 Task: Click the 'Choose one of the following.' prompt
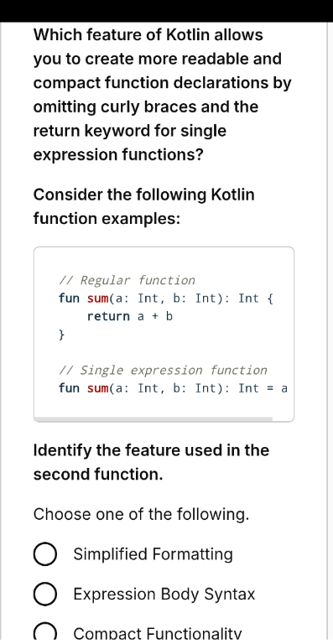pyautogui.click(x=141, y=514)
